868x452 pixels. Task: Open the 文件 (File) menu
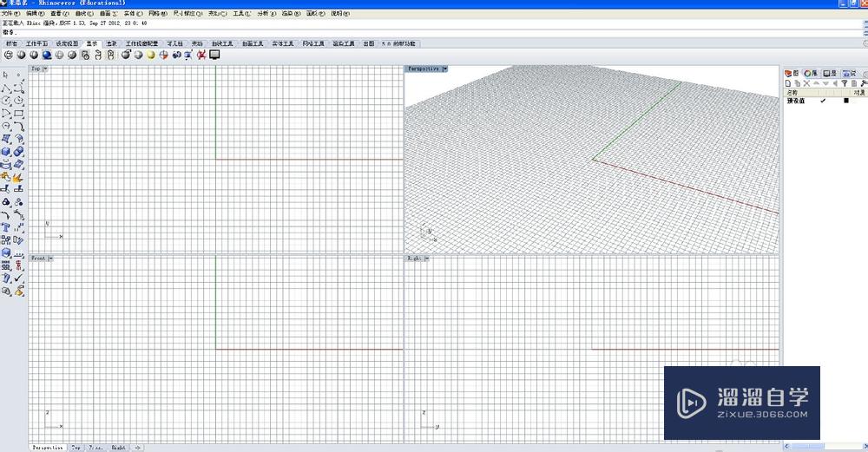point(10,13)
